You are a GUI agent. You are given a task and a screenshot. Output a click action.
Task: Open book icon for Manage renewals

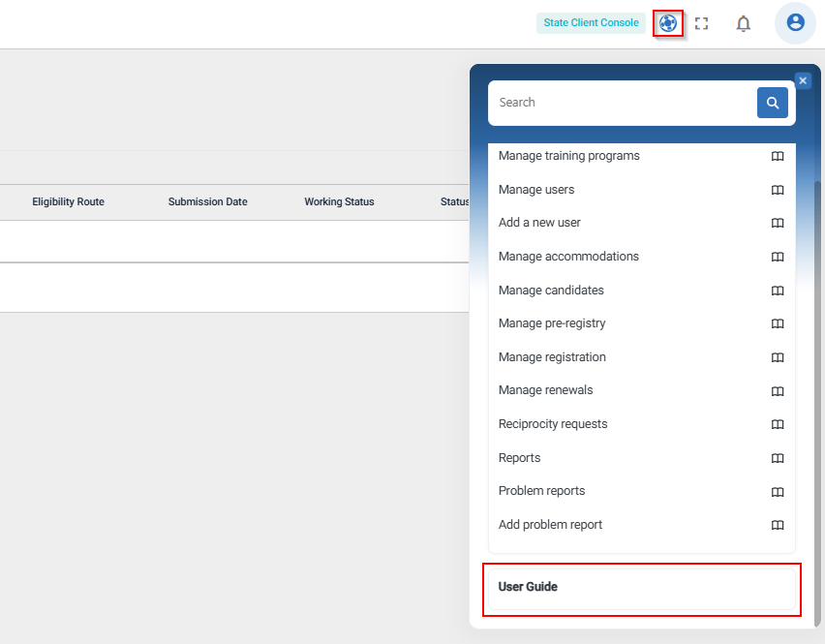778,391
